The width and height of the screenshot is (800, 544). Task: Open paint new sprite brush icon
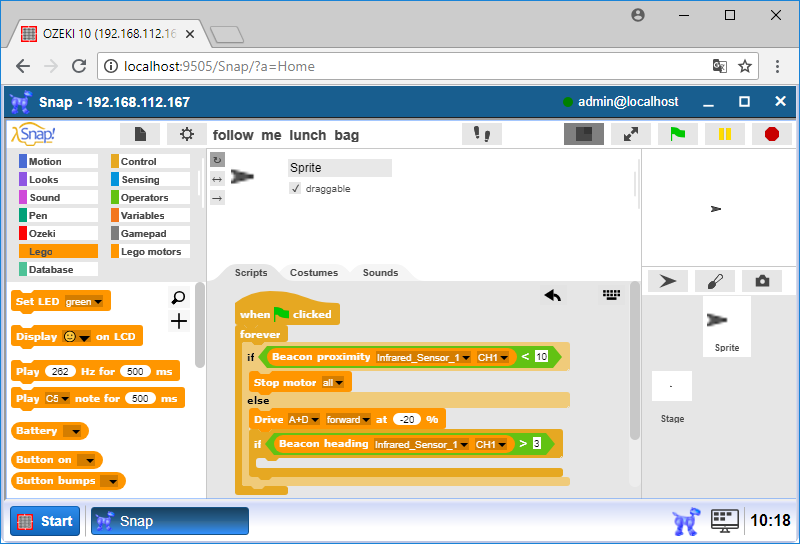pos(715,281)
